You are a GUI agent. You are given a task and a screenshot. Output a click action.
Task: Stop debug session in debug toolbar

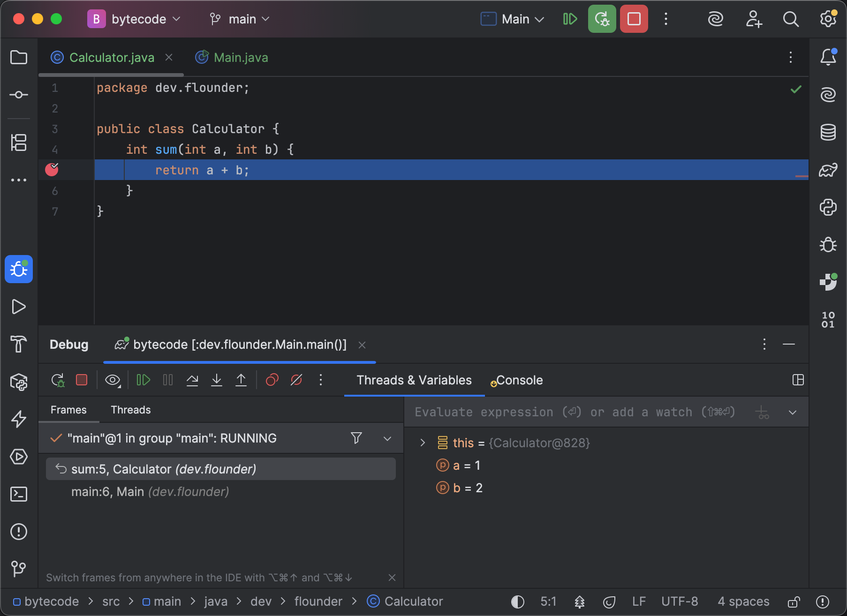[82, 380]
